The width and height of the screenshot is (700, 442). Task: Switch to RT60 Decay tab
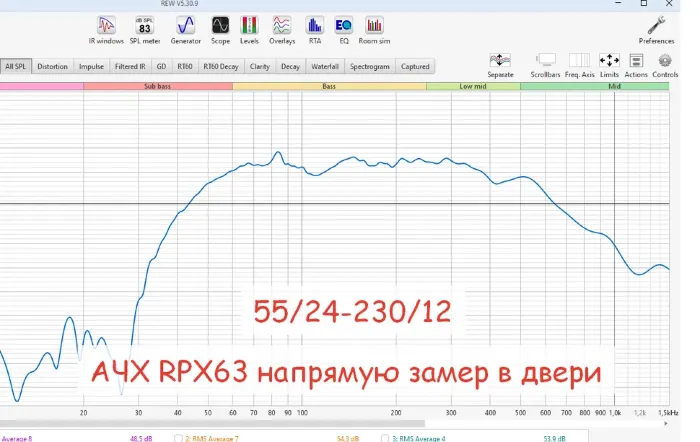[221, 67]
